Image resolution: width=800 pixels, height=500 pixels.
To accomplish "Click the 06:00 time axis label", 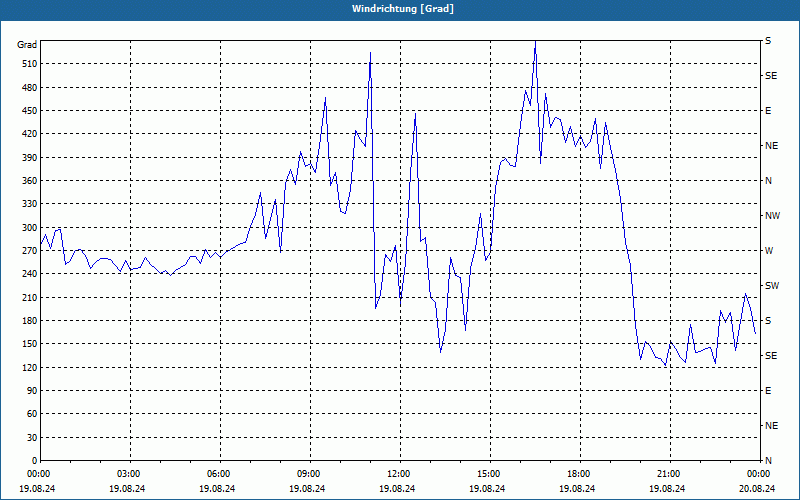I will 217,474.
